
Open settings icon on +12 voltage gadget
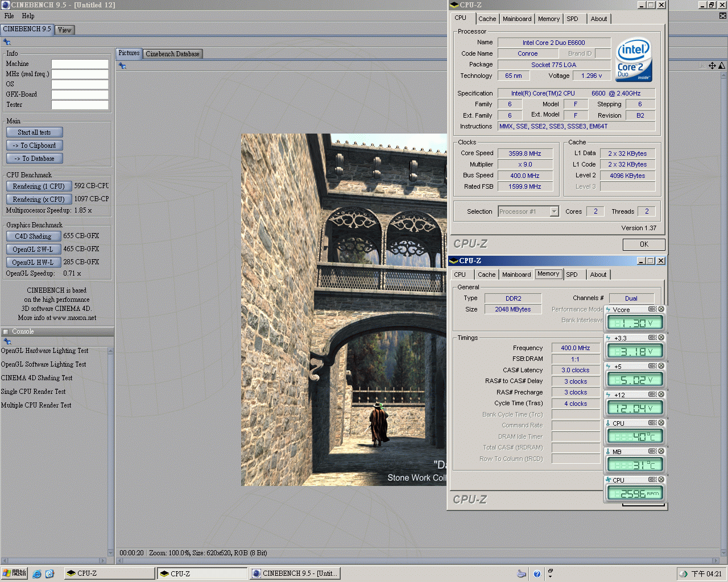point(652,394)
